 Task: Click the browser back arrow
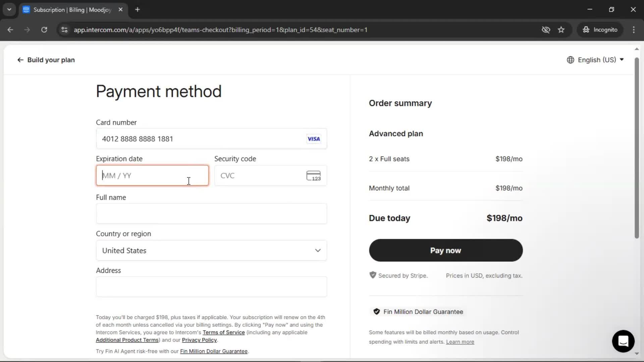10,30
